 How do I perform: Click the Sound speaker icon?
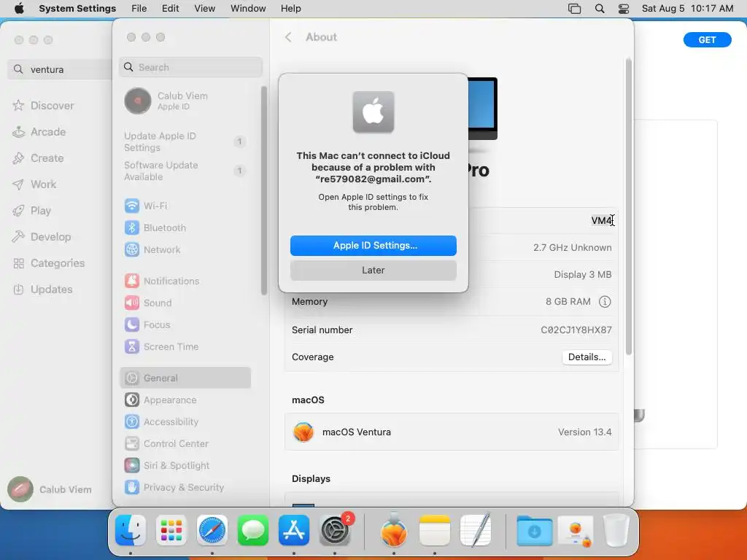click(x=132, y=303)
